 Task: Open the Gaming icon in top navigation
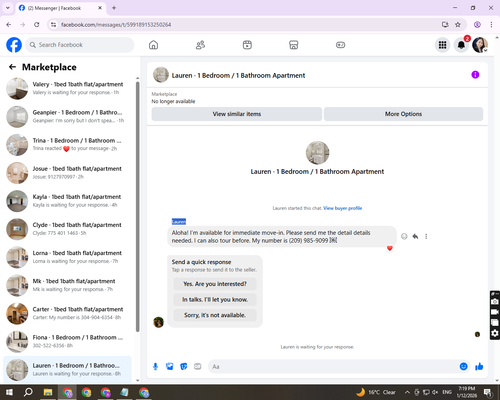click(x=340, y=45)
